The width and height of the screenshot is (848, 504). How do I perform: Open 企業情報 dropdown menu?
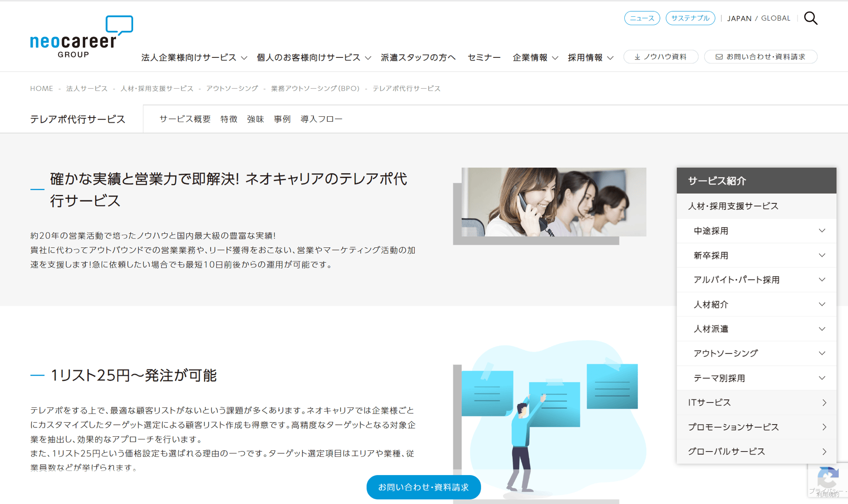(x=535, y=57)
